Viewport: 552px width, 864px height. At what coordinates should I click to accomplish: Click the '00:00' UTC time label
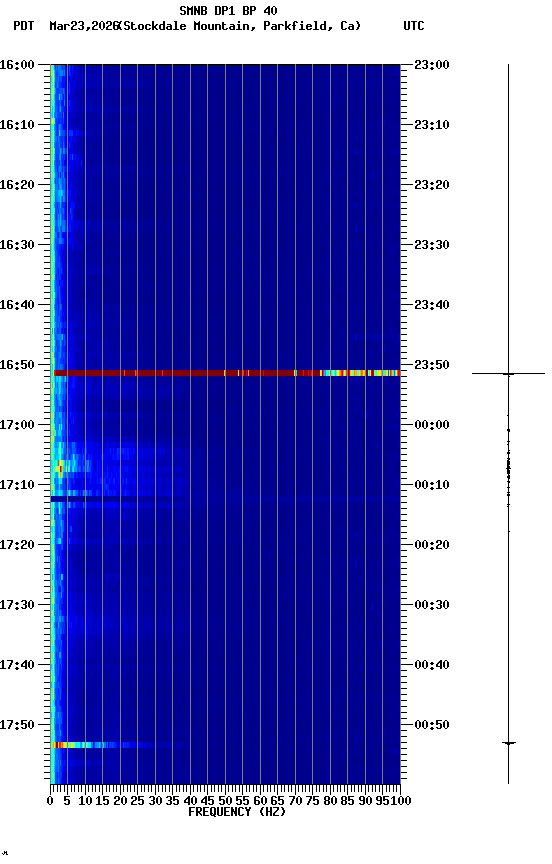(x=432, y=425)
